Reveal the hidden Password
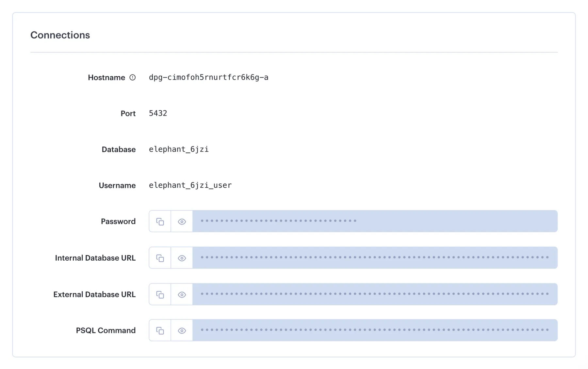588x369 pixels. click(182, 221)
